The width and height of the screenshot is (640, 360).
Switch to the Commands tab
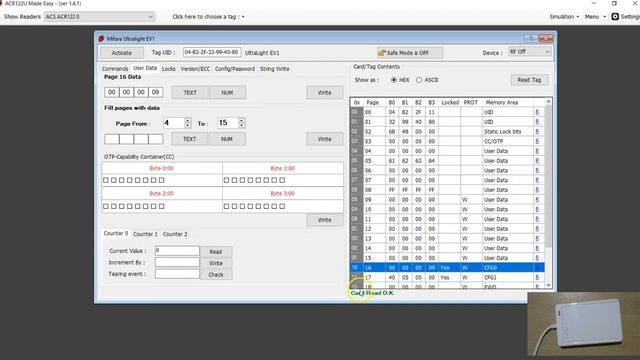click(x=115, y=69)
